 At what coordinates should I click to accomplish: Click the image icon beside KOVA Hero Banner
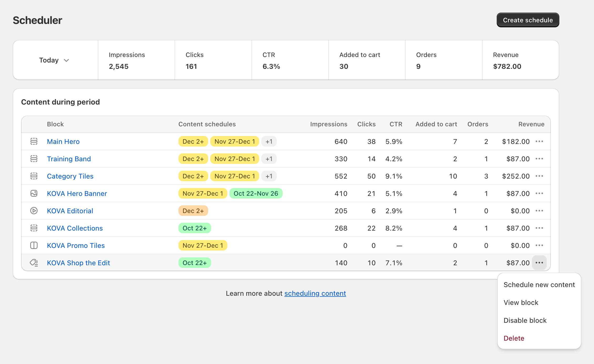coord(34,193)
